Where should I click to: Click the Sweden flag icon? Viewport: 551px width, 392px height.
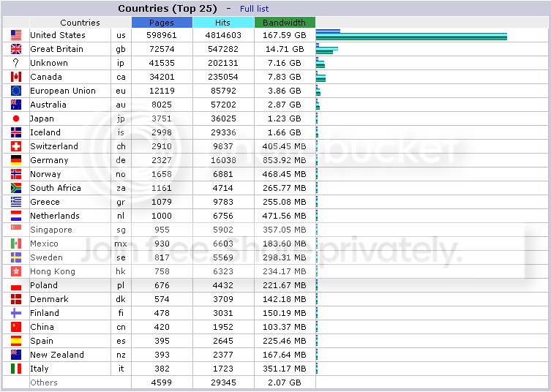[16, 257]
